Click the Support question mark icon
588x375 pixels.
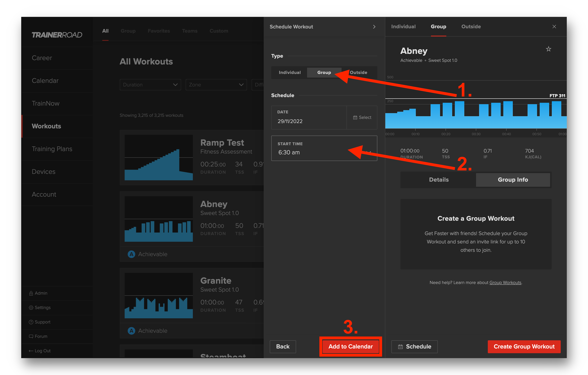(31, 322)
